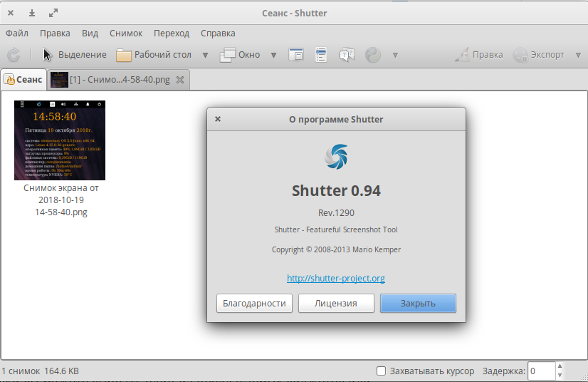Switch to the Сеанс tab
Image resolution: width=588 pixels, height=382 pixels.
click(23, 80)
